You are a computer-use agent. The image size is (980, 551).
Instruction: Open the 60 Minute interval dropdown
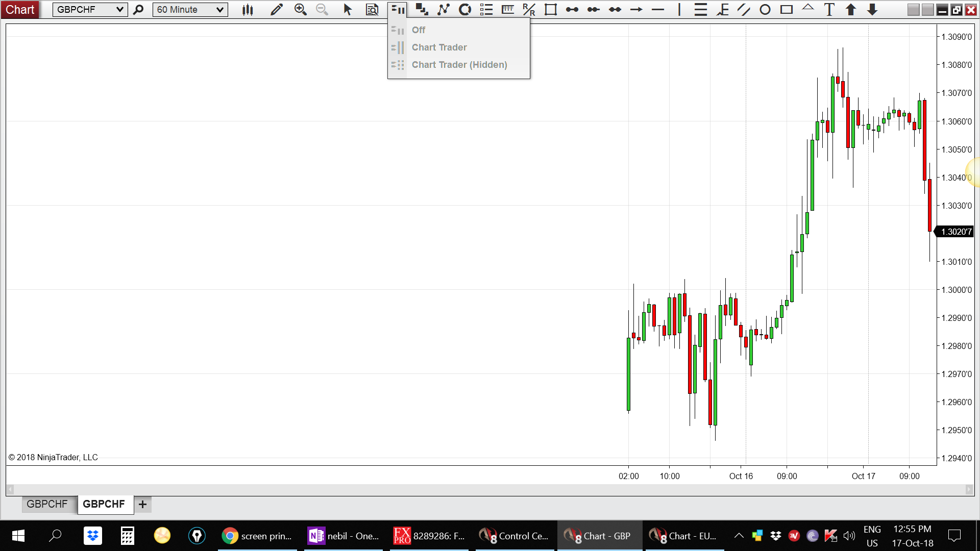coord(219,10)
